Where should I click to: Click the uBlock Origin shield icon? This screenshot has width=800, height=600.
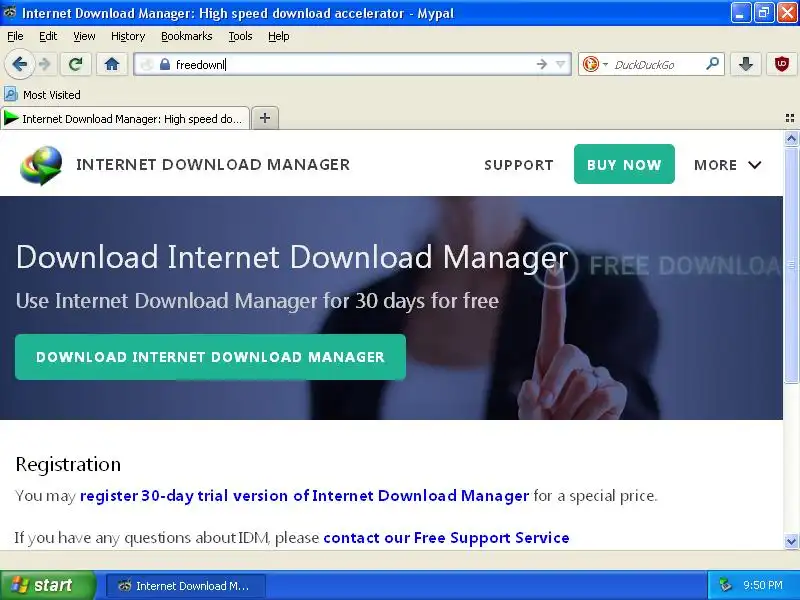pos(782,64)
